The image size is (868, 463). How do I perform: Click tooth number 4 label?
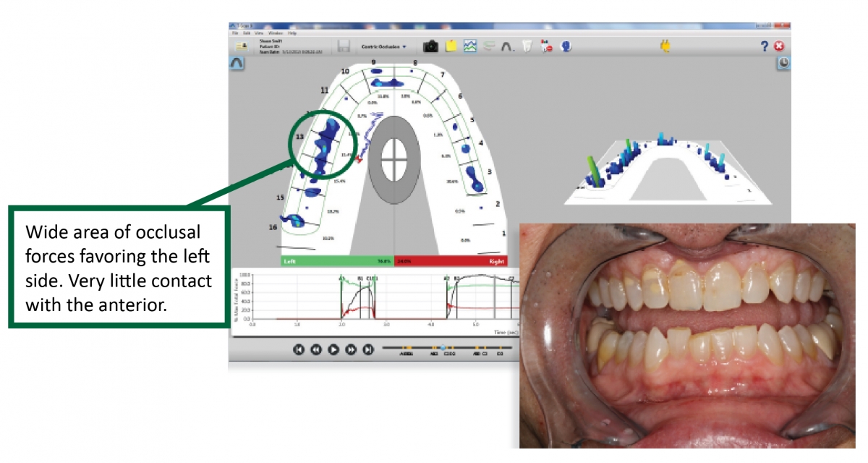[481, 143]
